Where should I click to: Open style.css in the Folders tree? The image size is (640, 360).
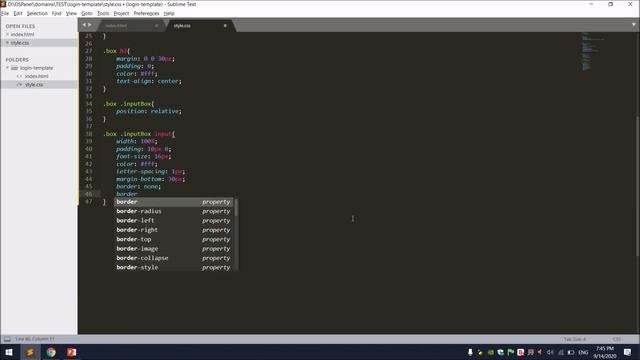(x=34, y=85)
